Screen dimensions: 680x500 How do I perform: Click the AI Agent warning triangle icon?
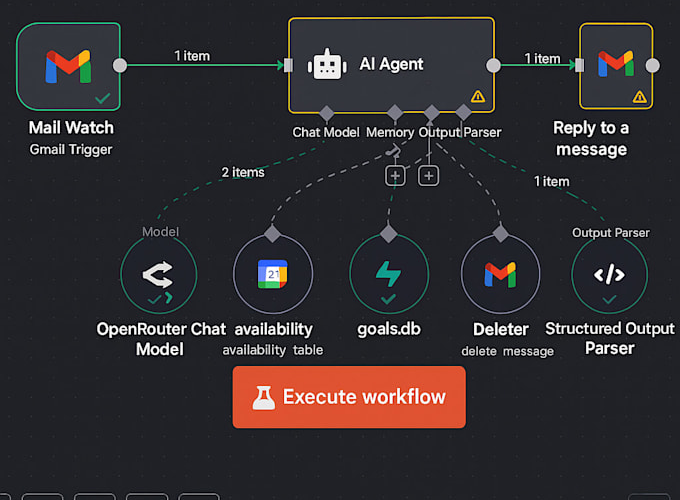[x=477, y=97]
